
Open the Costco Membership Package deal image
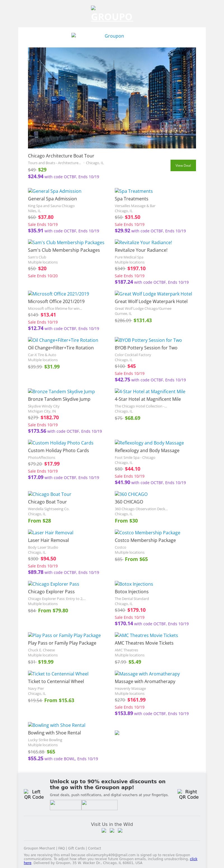147,532
